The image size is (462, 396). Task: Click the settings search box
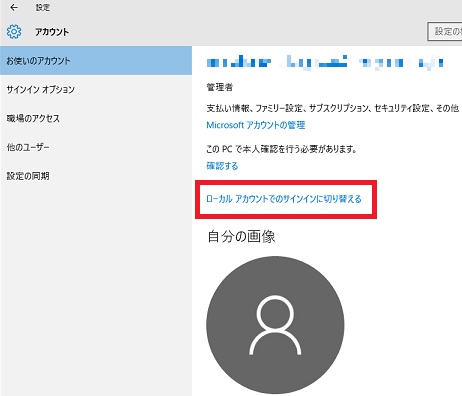pos(445,32)
